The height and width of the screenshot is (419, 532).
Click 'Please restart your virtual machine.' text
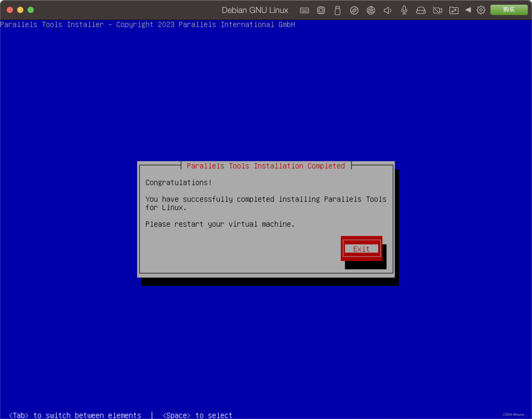click(220, 224)
